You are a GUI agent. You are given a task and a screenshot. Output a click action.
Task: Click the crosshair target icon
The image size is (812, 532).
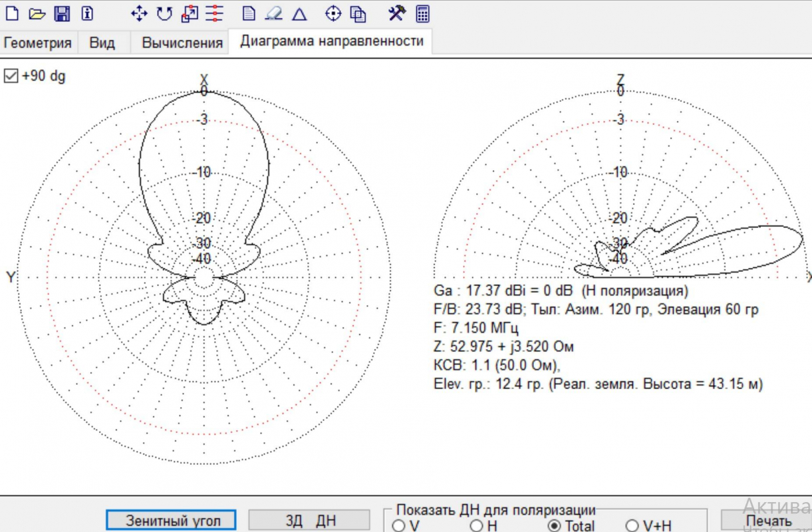(x=333, y=13)
